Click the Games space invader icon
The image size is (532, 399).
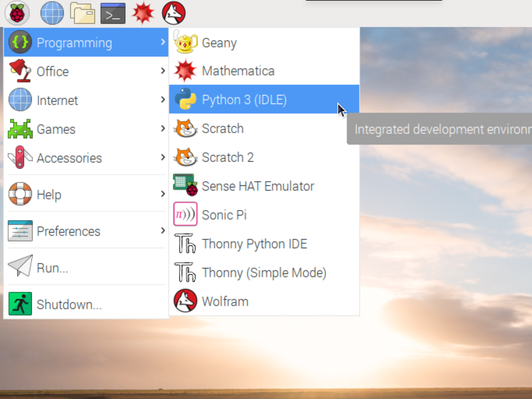click(x=20, y=129)
